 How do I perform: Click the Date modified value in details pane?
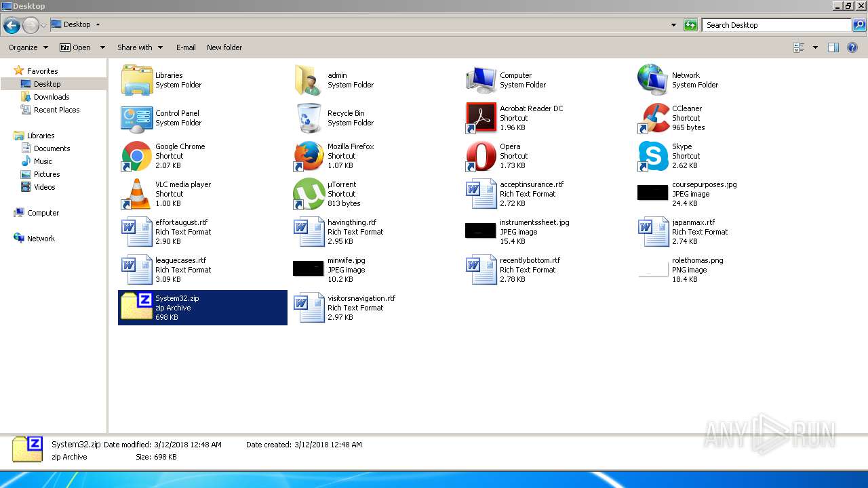187,445
